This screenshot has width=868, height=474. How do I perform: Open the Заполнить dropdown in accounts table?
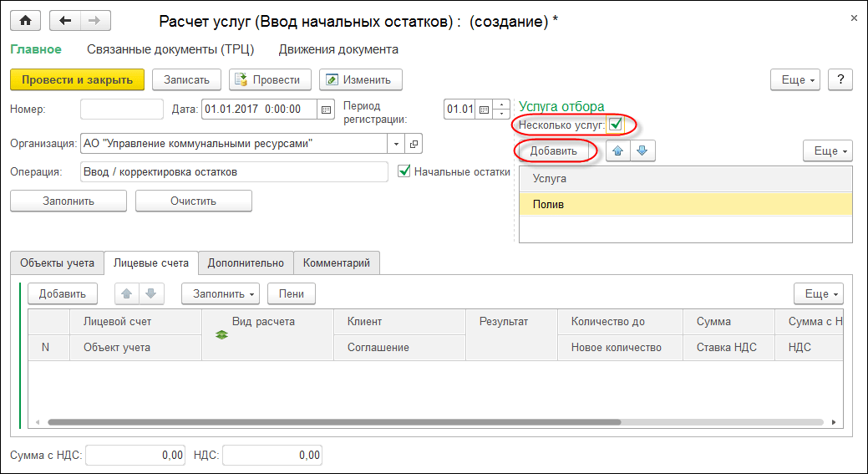coord(220,293)
